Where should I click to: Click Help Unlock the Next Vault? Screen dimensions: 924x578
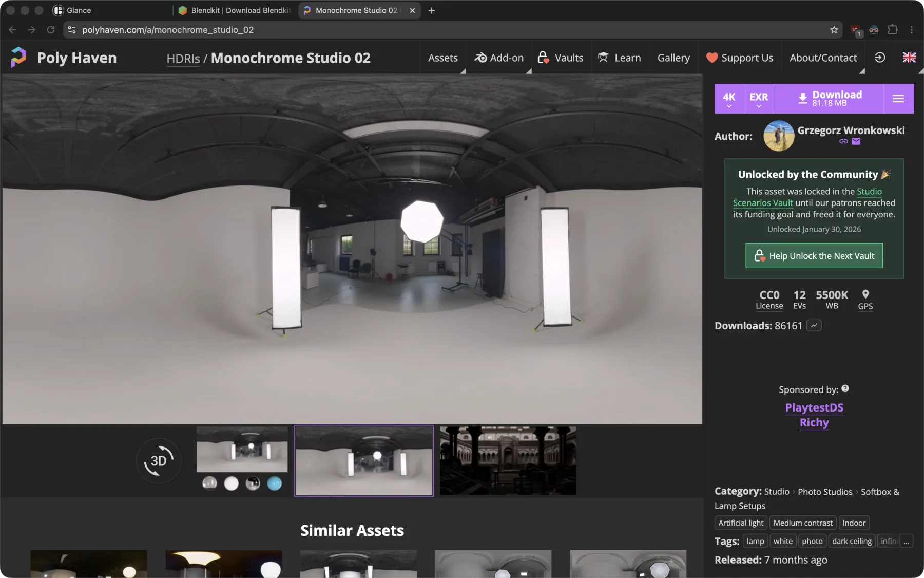pos(814,255)
